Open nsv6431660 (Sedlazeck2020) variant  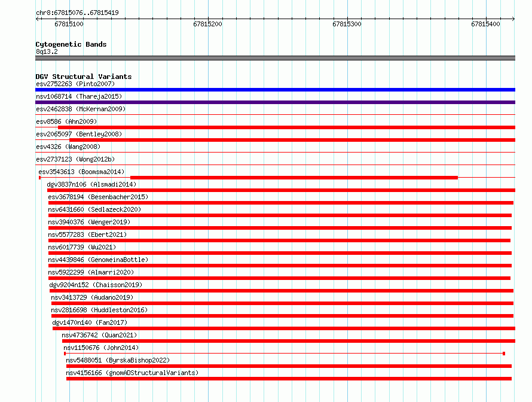94,209
